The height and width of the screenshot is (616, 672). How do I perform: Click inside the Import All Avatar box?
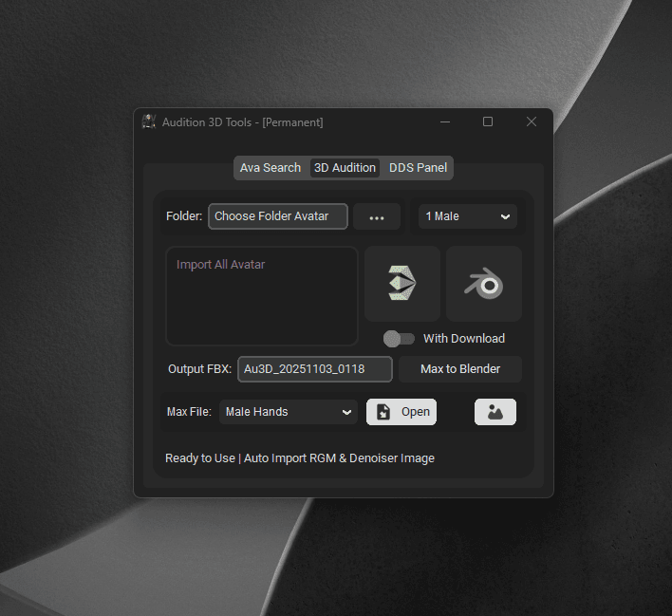pos(262,296)
